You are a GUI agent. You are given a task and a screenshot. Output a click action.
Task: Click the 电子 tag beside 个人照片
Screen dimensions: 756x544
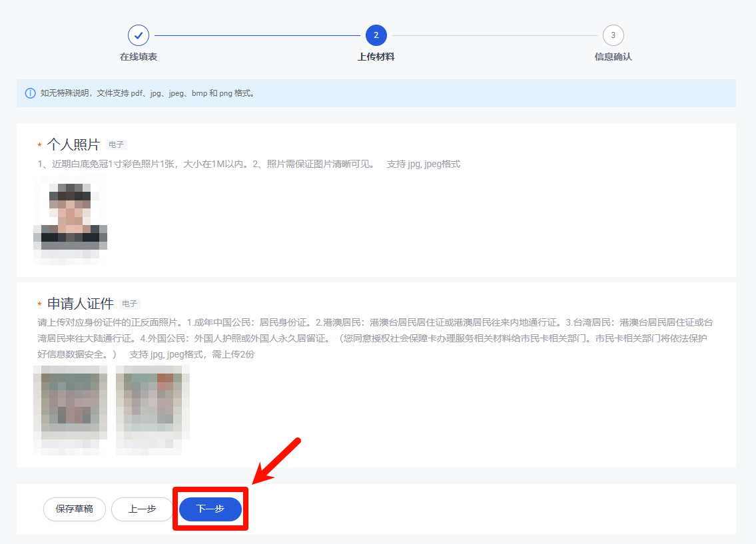tap(116, 144)
